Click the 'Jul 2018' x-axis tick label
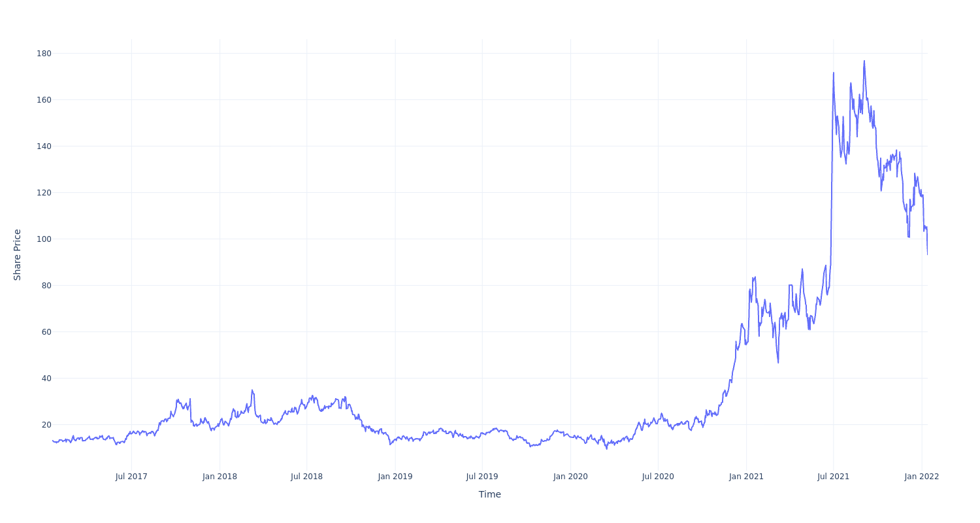980x523 pixels. tap(306, 477)
